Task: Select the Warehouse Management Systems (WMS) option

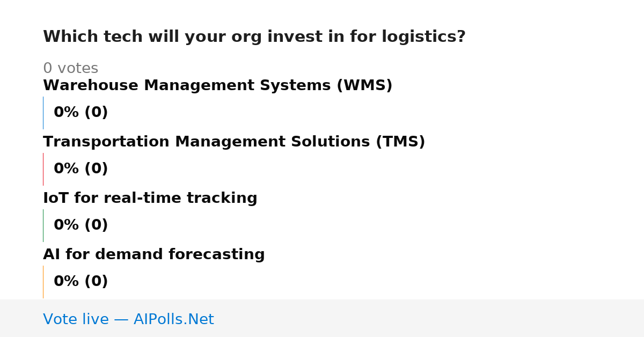Action: click(218, 86)
